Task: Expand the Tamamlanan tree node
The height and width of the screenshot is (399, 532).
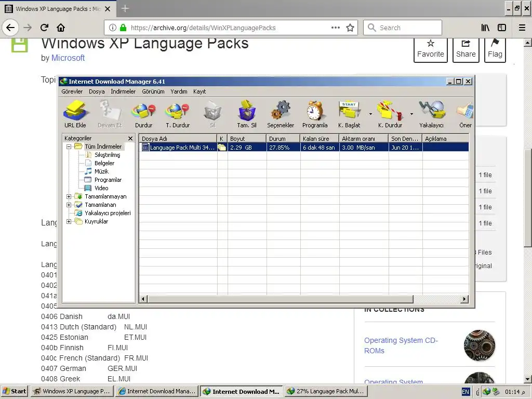Action: 69,205
